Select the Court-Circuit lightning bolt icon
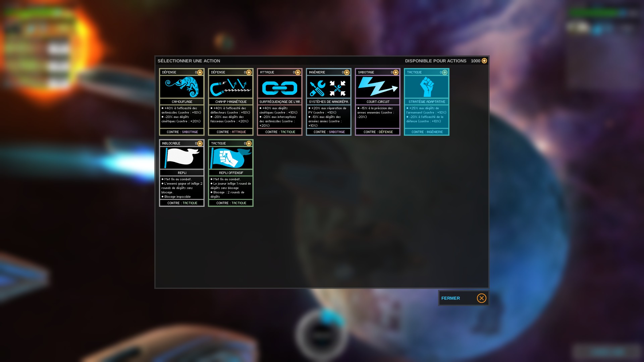 (x=378, y=87)
